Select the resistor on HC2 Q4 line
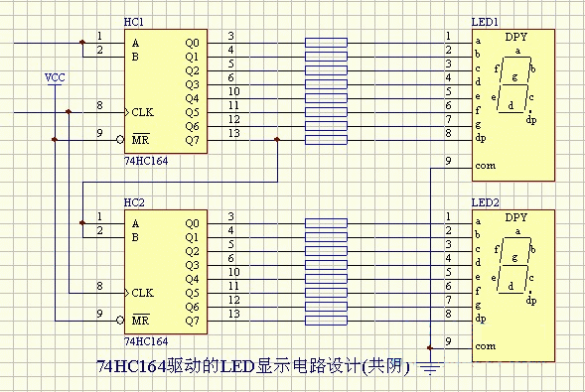 [x=326, y=279]
